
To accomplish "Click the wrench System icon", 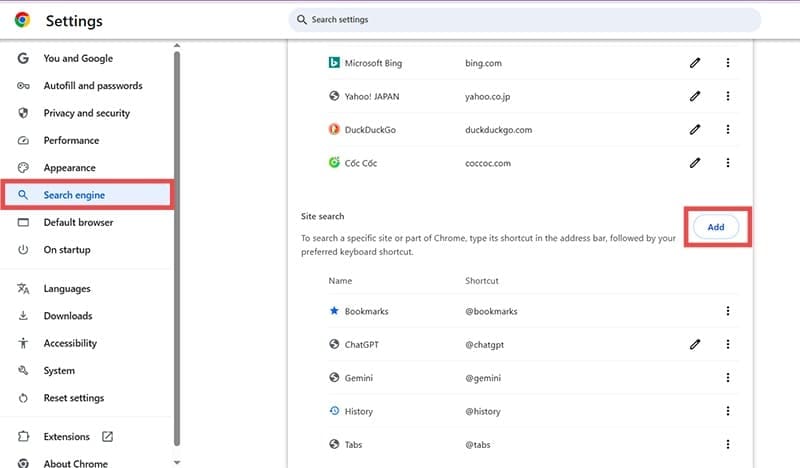I will [x=23, y=371].
